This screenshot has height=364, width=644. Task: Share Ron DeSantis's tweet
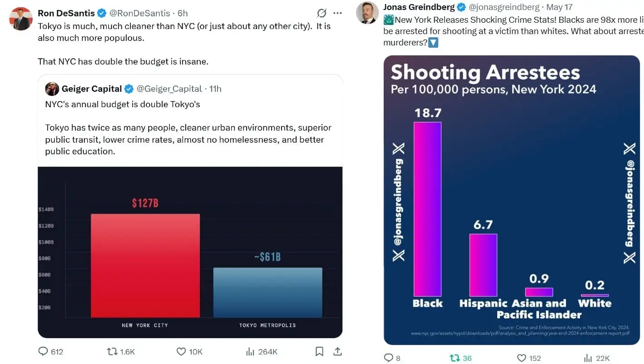tap(337, 351)
